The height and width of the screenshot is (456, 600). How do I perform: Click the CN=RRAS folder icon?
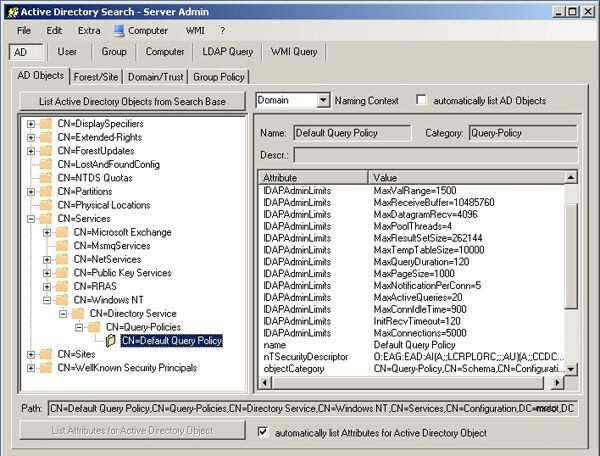pos(64,286)
